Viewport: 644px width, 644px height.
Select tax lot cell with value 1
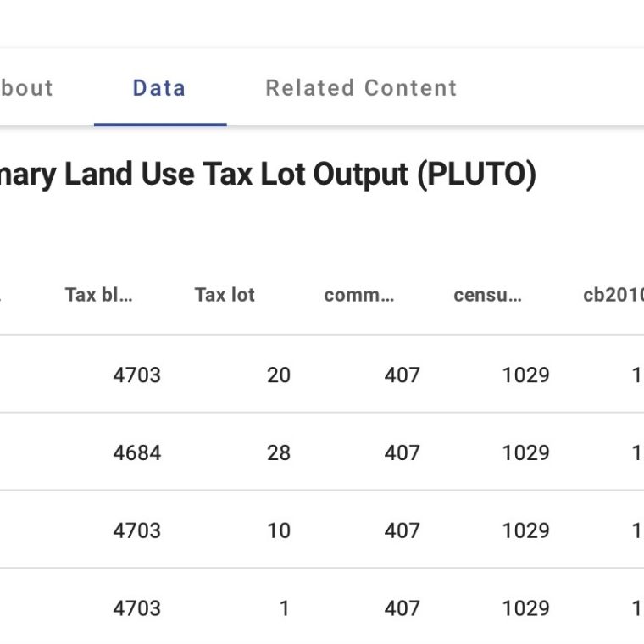tap(284, 608)
